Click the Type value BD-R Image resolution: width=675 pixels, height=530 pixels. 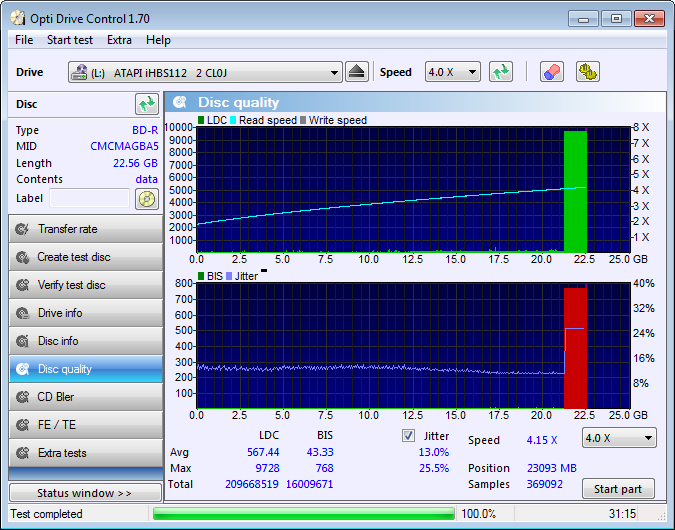click(x=145, y=130)
